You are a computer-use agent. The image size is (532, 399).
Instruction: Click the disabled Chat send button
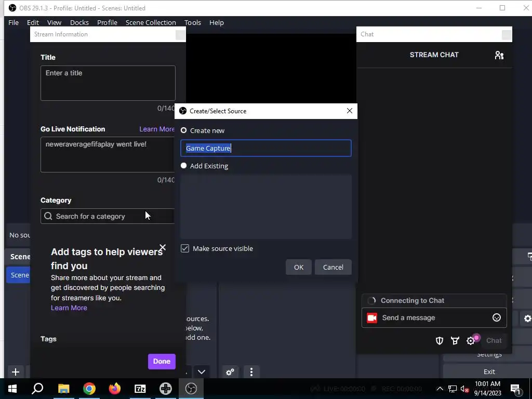coord(494,341)
